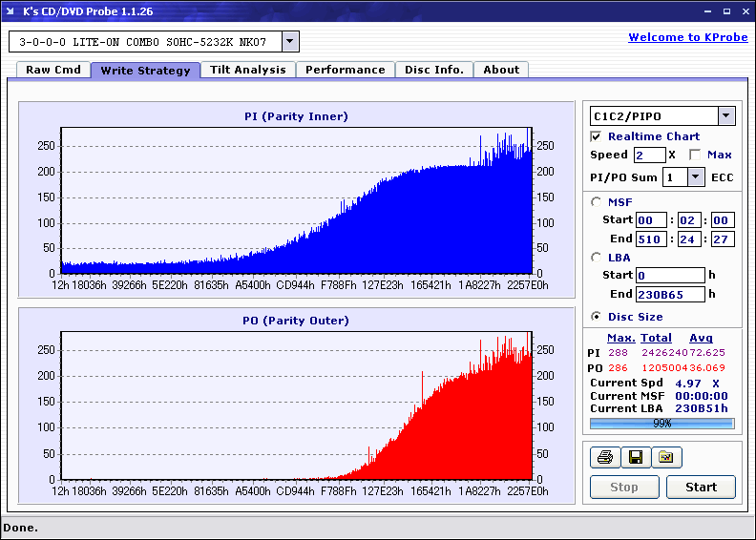Open the drive selection dropdown arrow
This screenshot has height=540, width=756.
pos(290,41)
